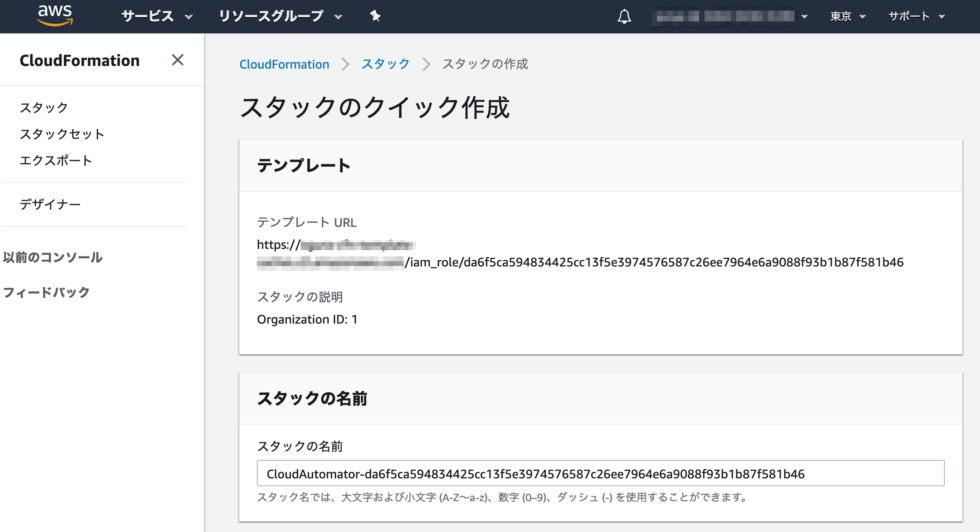Click the スタック breadcrumb link

[385, 64]
